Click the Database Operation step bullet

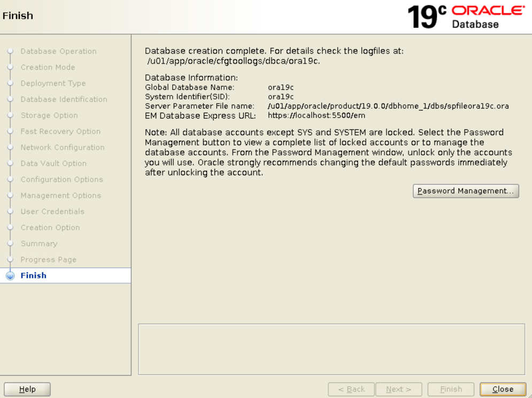pyautogui.click(x=11, y=51)
